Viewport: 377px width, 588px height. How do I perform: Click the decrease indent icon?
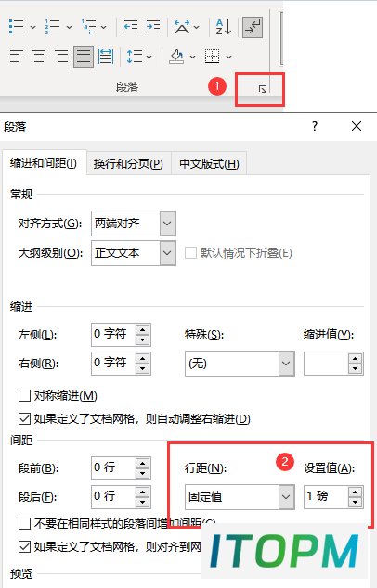(131, 27)
